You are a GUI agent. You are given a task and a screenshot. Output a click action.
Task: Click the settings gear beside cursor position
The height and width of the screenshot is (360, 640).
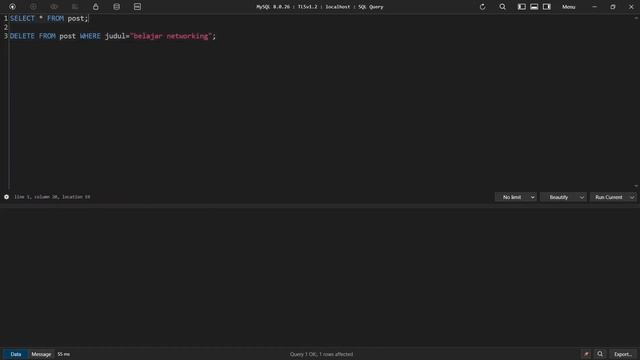click(x=7, y=197)
